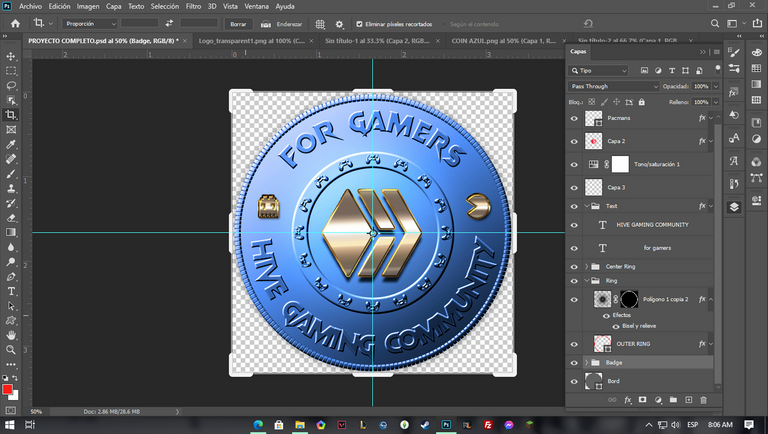
Task: Click the crop width input field
Action: 140,24
